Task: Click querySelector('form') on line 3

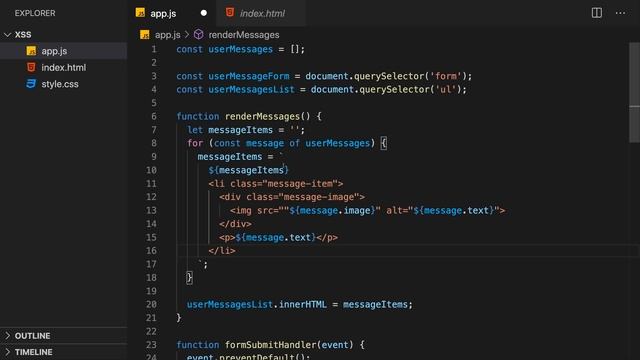Action: [410, 76]
